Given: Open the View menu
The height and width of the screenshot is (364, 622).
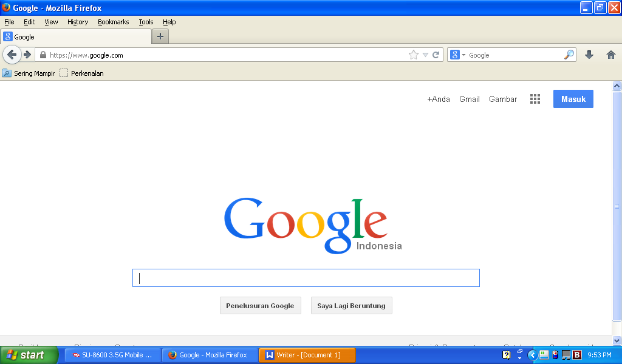Looking at the screenshot, I should [51, 22].
